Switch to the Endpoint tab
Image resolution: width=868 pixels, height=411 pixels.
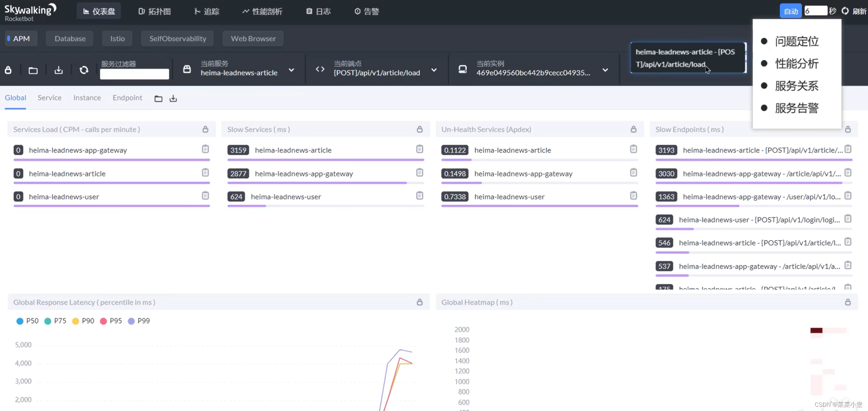[127, 98]
